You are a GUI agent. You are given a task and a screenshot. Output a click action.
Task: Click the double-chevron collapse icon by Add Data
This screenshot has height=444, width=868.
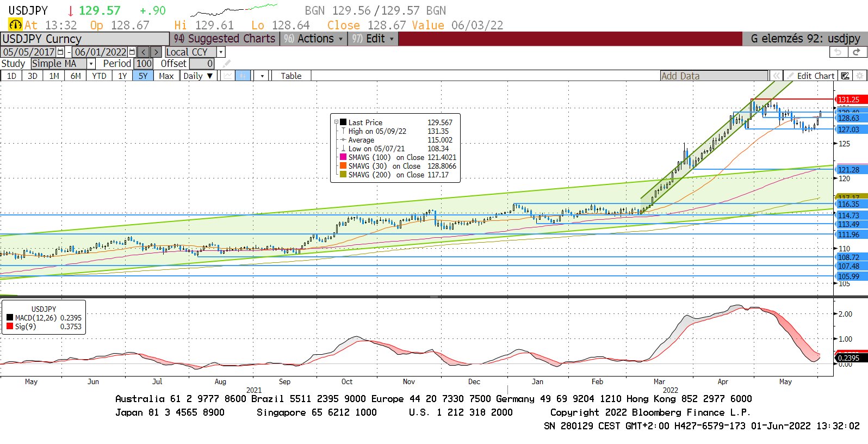(777, 76)
